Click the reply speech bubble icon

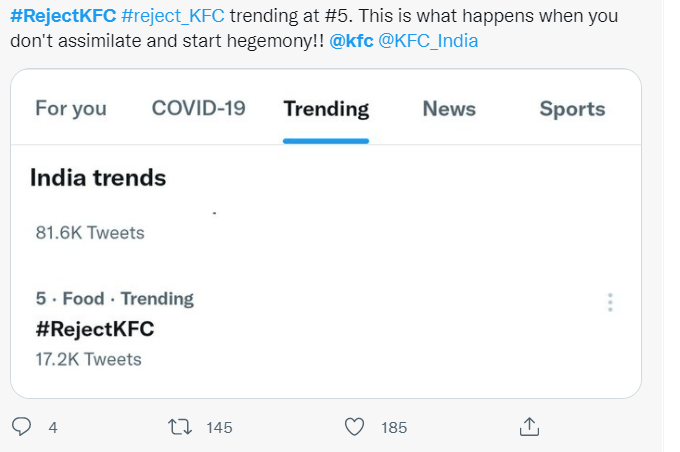pos(21,426)
